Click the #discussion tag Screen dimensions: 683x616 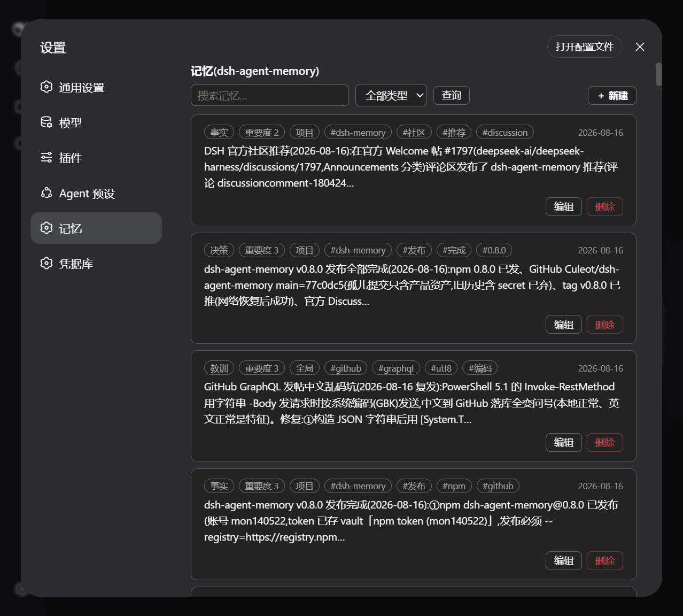point(505,132)
